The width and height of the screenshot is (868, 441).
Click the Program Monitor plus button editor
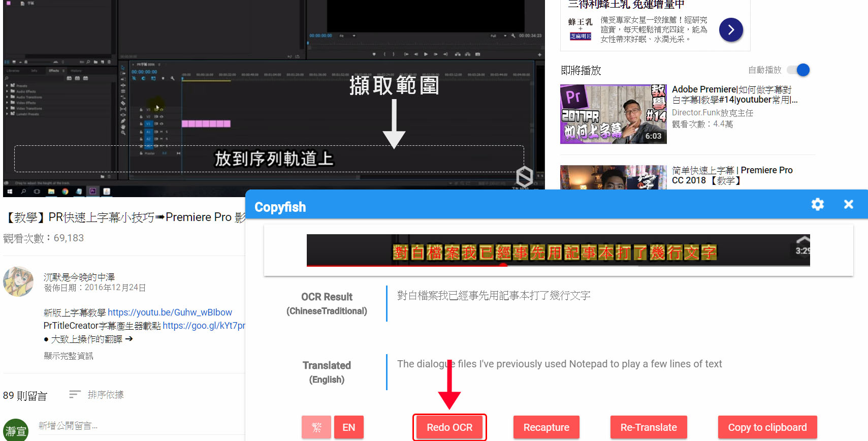pos(539,55)
